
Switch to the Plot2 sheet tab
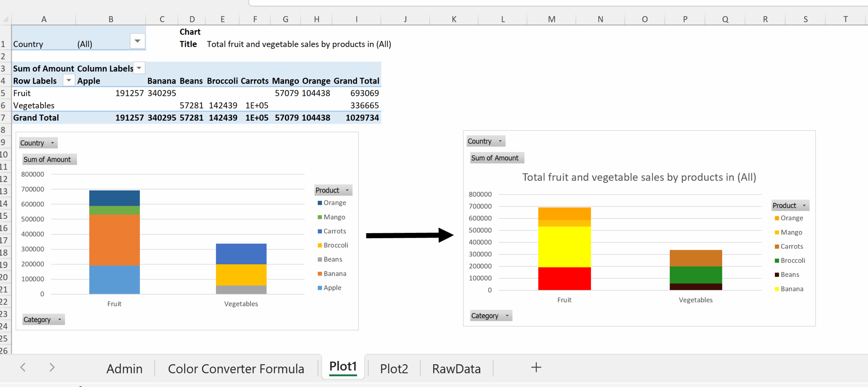394,368
